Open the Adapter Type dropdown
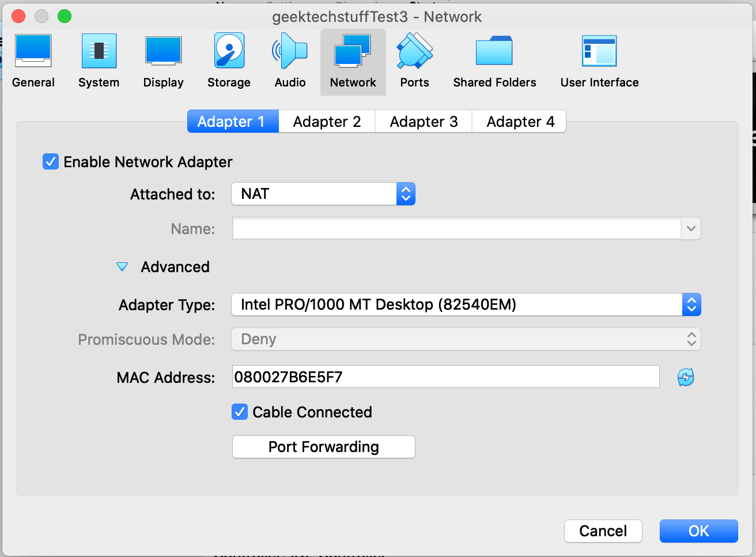 pos(691,304)
